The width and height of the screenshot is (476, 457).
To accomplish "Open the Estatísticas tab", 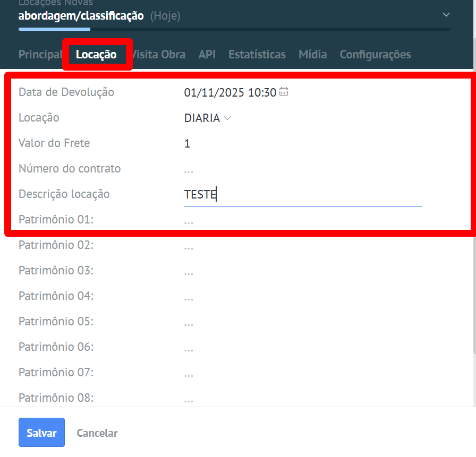I will point(257,54).
